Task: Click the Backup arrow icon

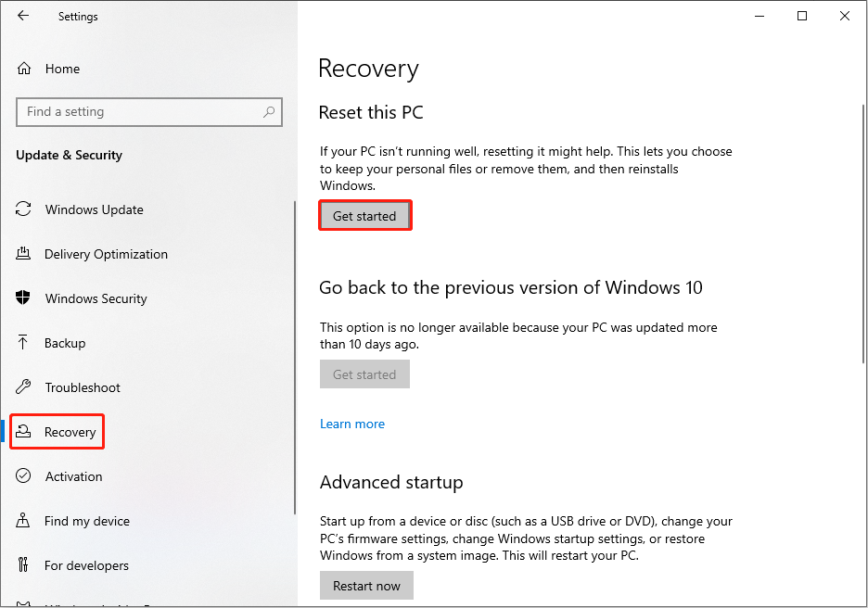Action: (x=24, y=343)
